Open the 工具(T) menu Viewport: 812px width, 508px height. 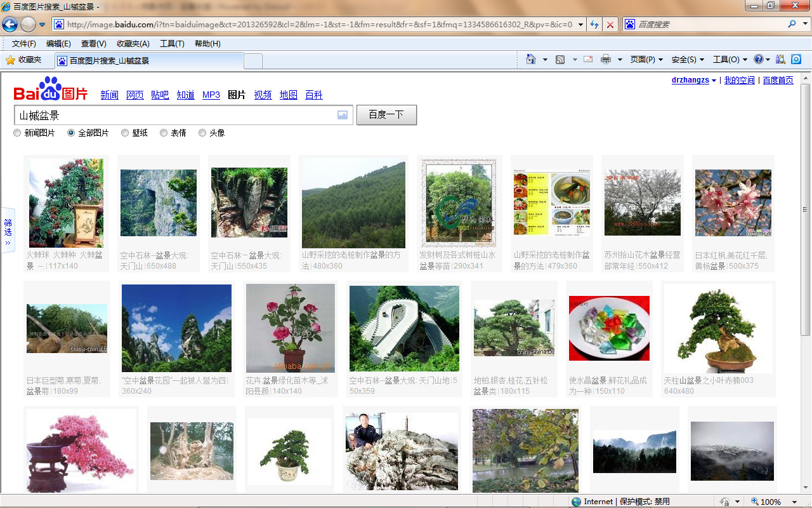pyautogui.click(x=172, y=44)
